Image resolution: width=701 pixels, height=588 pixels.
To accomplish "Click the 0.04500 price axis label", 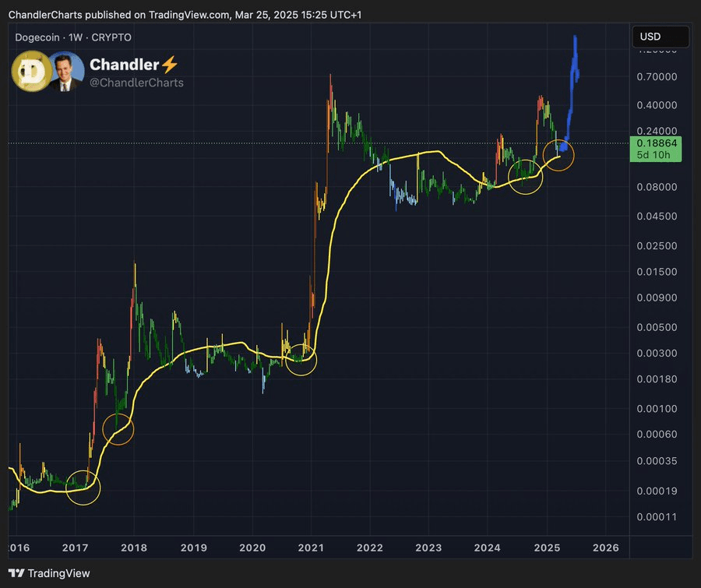I will (x=657, y=216).
